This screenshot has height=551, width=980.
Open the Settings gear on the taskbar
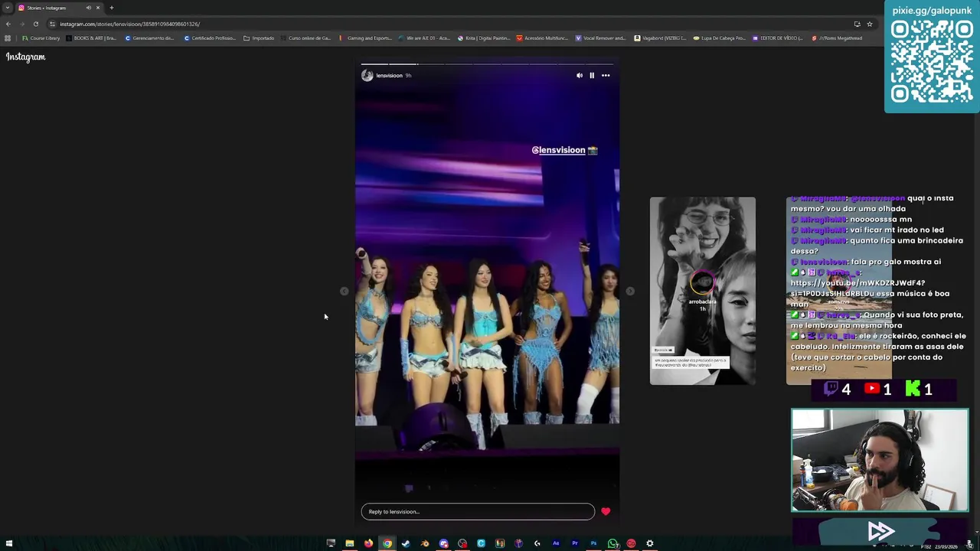coord(650,543)
